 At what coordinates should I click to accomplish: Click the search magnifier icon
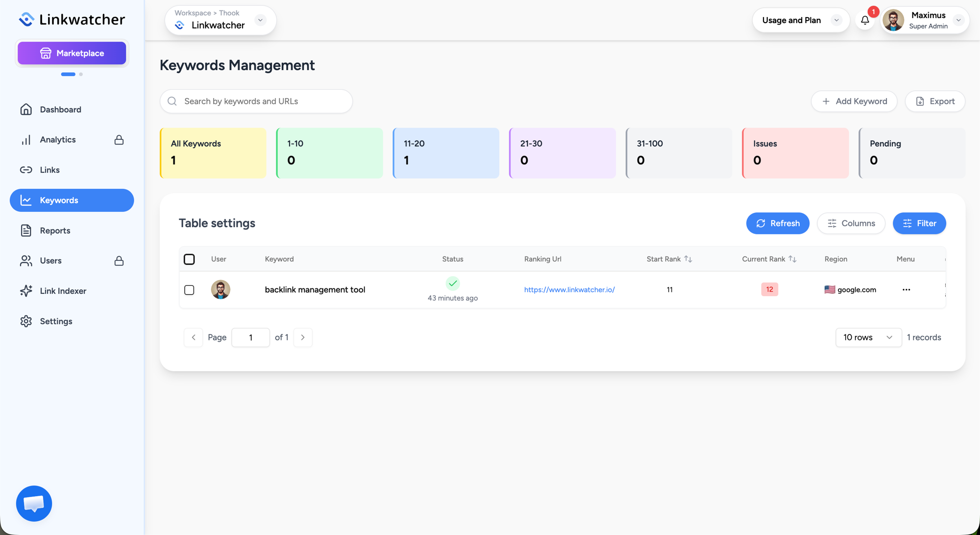click(x=172, y=101)
